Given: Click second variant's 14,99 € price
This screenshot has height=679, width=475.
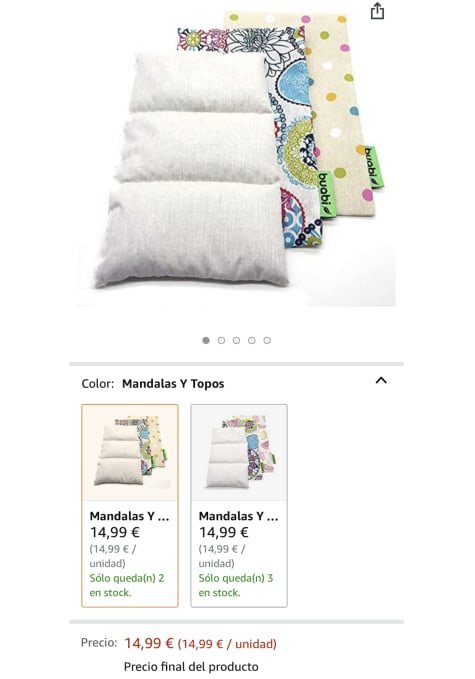Looking at the screenshot, I should pos(224,532).
